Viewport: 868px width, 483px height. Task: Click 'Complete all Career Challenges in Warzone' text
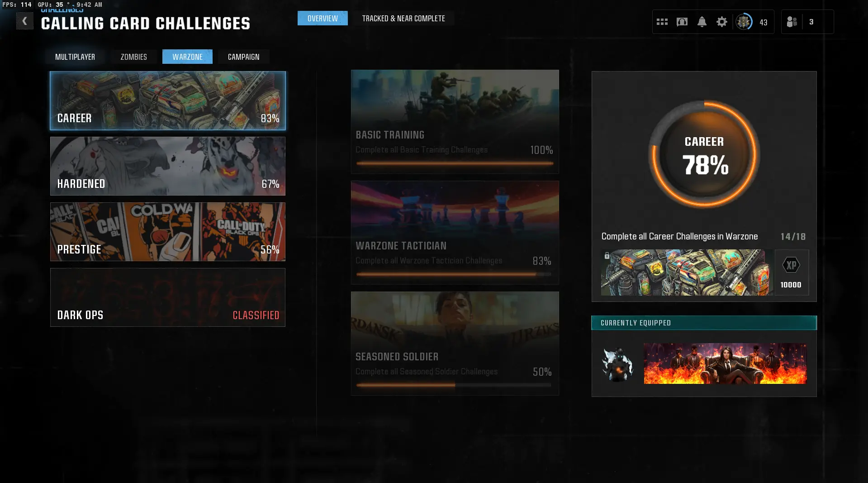click(x=679, y=237)
